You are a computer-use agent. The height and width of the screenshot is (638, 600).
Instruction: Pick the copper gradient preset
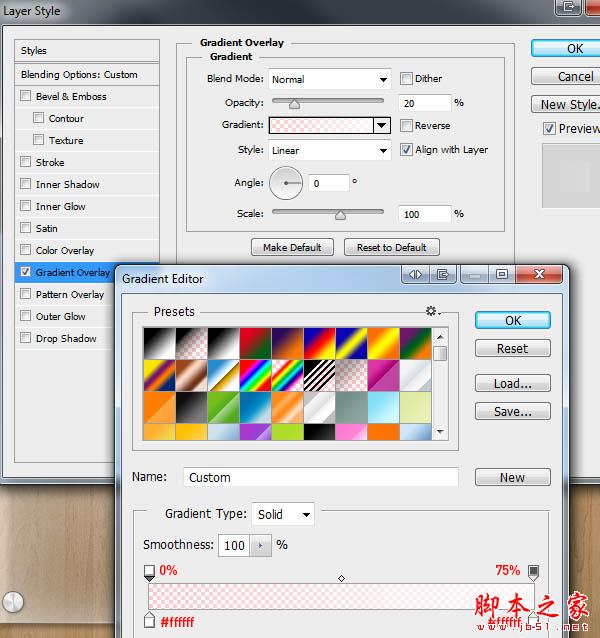tap(191, 375)
